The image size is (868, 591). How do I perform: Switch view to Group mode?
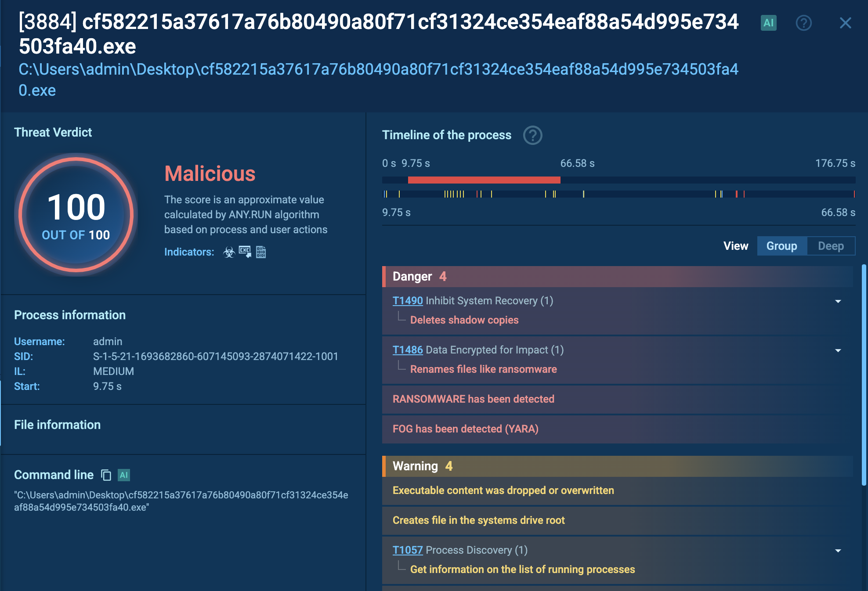781,246
